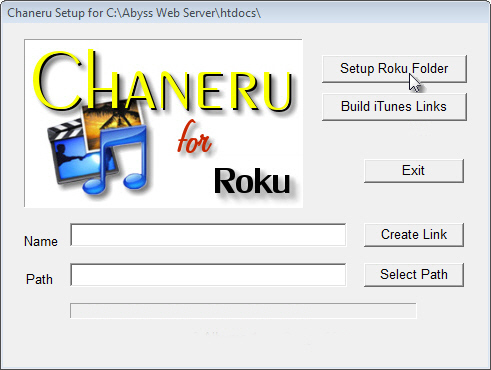Click the Chaneru Setup window title bar
The height and width of the screenshot is (370, 491).
click(245, 13)
